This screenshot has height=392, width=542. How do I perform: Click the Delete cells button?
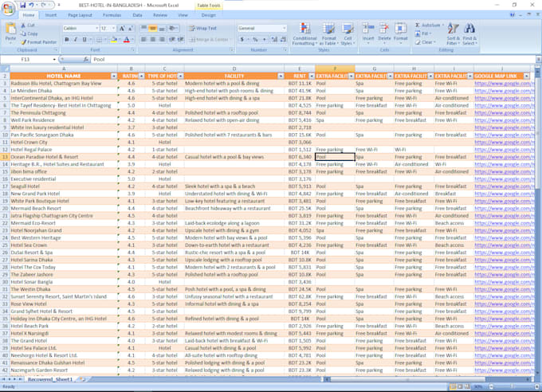point(384,33)
